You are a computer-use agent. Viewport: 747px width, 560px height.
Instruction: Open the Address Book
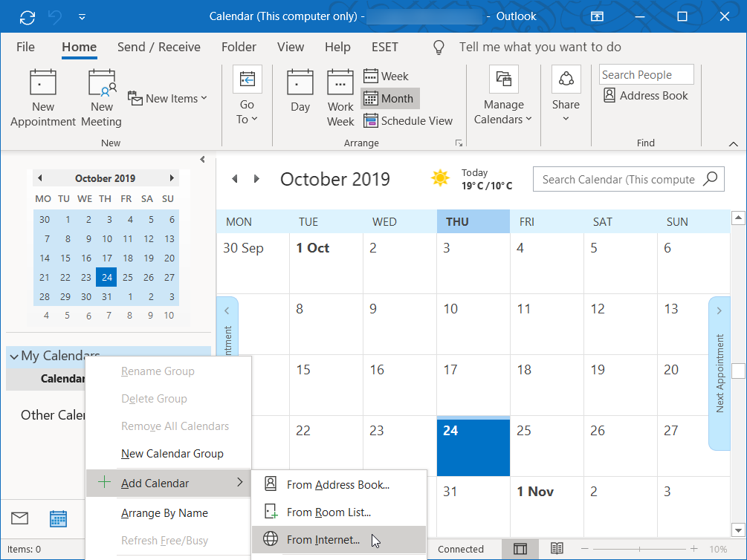[x=645, y=95]
